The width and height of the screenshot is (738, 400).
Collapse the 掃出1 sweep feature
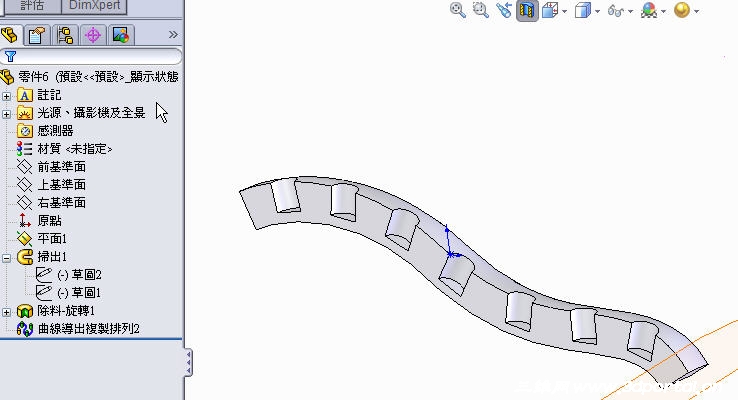coord(7,258)
